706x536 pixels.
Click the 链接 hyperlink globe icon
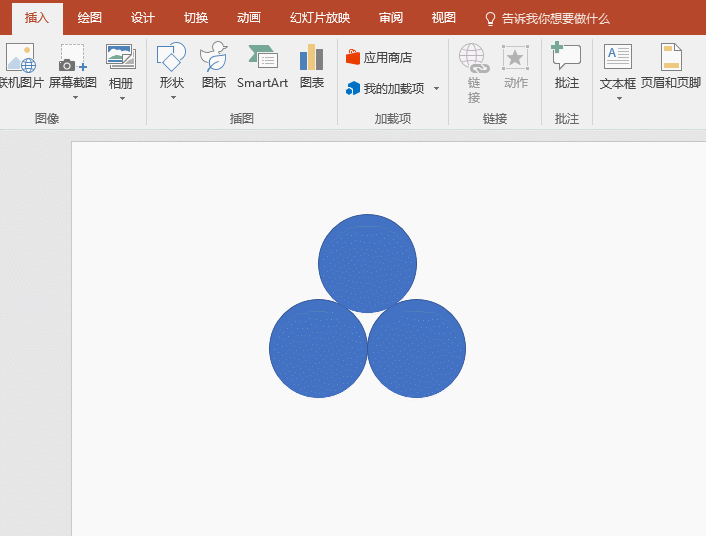pos(473,58)
